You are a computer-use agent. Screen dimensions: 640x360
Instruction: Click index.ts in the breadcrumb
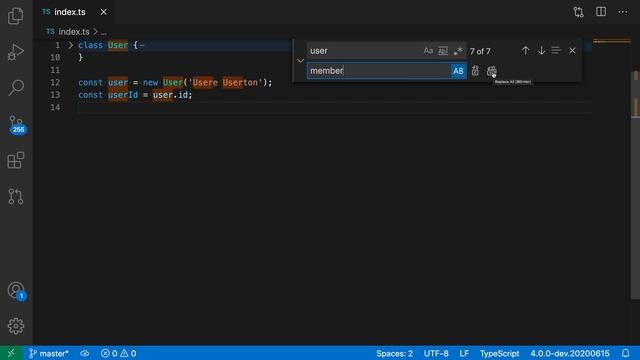(x=74, y=31)
